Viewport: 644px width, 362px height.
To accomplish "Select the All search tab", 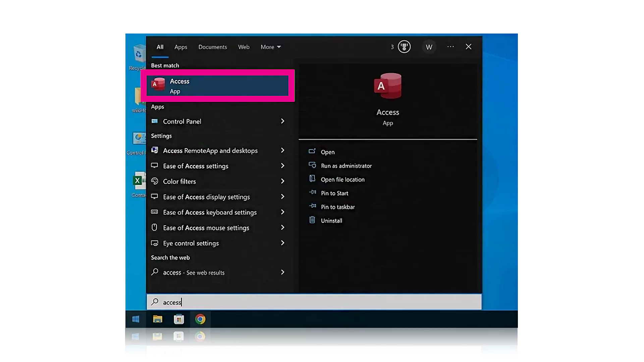I will pyautogui.click(x=160, y=47).
